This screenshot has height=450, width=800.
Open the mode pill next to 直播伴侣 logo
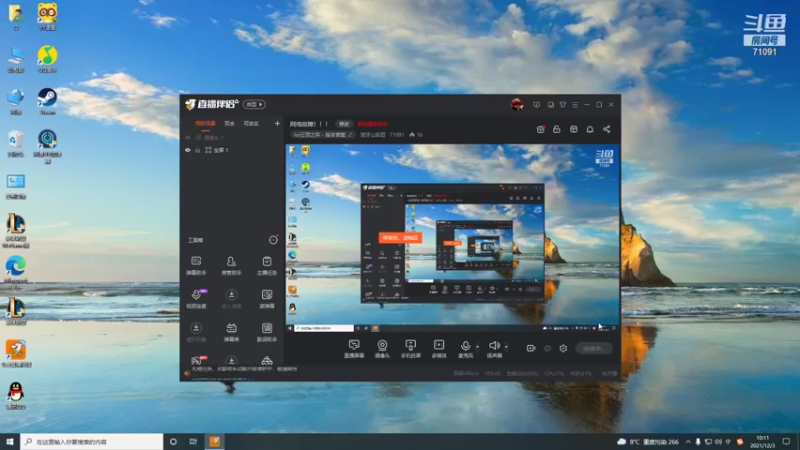[x=254, y=105]
